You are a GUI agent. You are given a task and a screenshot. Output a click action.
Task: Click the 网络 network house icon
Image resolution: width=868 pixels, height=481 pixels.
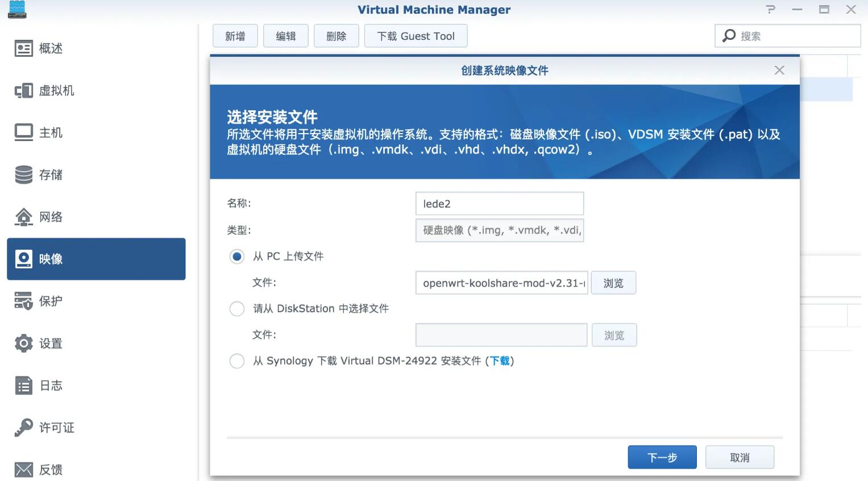point(23,217)
